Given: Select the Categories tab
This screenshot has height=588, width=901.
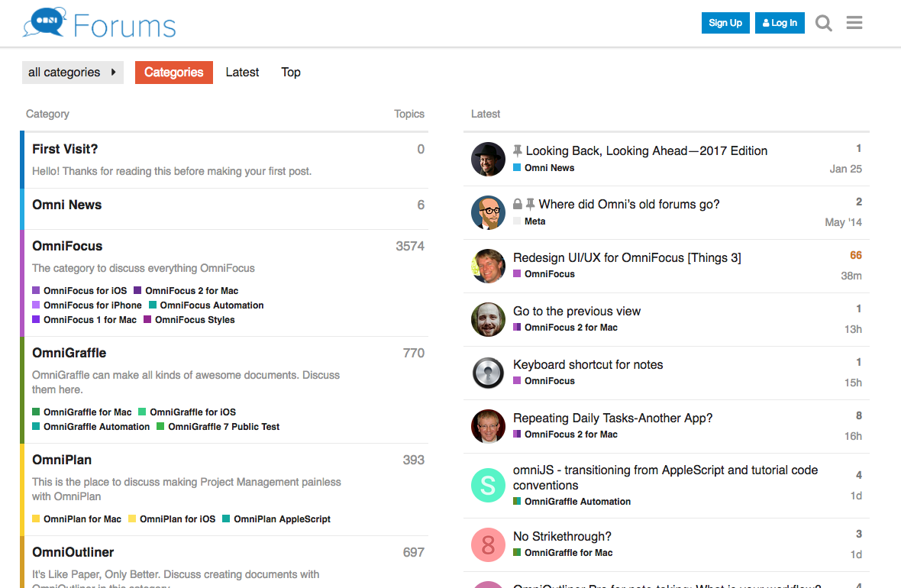Looking at the screenshot, I should (x=173, y=73).
